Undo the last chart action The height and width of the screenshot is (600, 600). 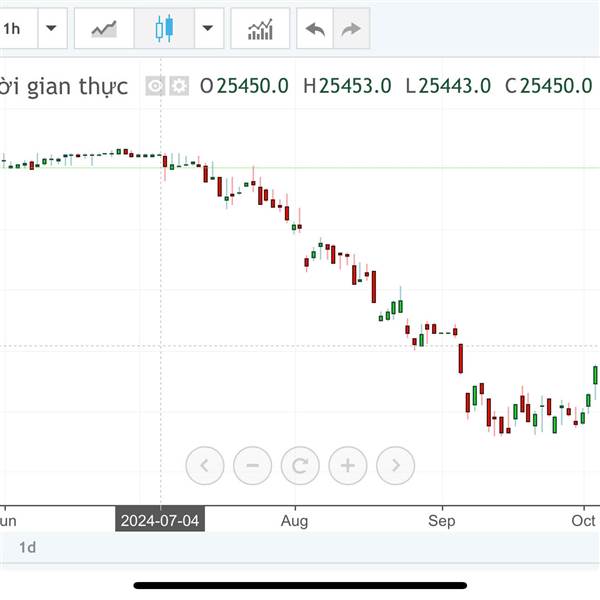315,28
